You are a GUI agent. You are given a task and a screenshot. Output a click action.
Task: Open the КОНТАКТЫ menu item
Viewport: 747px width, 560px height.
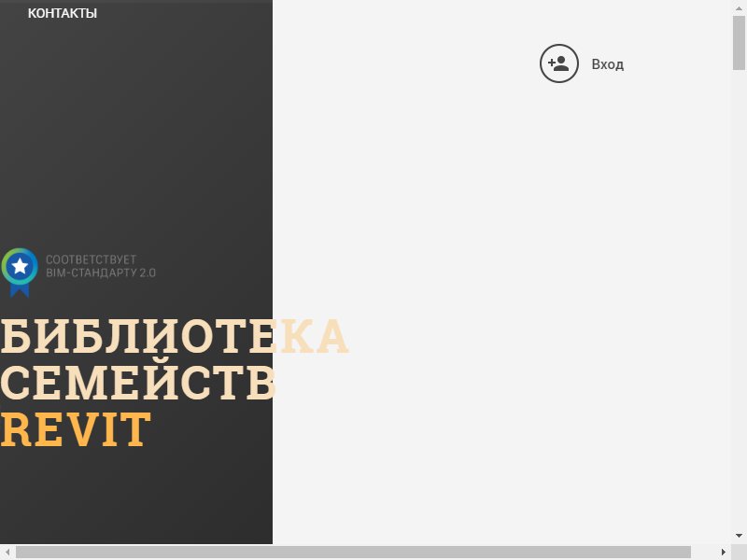(63, 13)
